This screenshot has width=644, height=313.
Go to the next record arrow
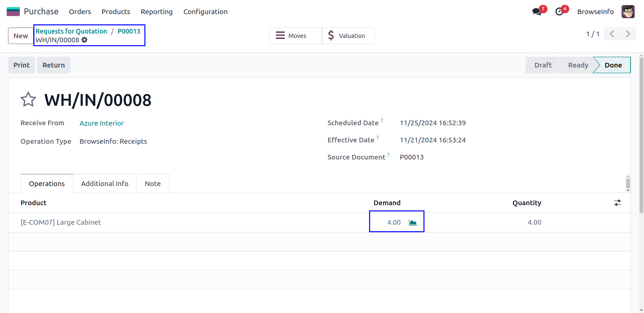coord(628,34)
